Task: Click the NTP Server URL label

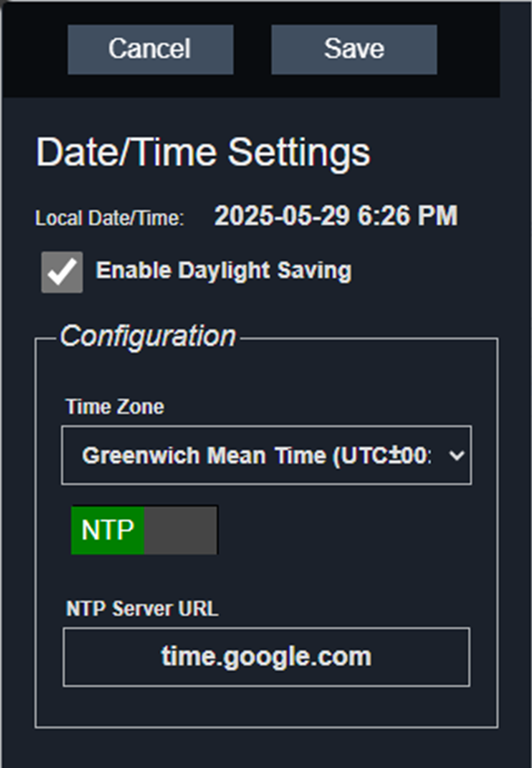Action: tap(142, 608)
